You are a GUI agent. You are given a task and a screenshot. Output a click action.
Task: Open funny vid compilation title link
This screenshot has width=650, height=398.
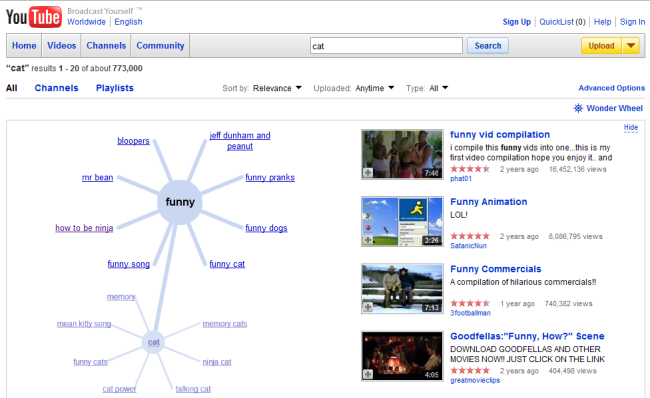tap(500, 135)
